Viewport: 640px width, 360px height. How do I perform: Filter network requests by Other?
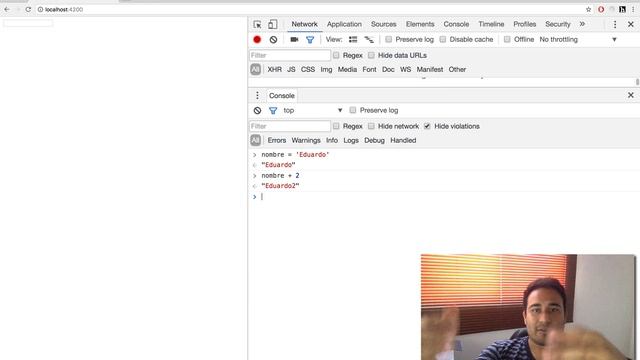coord(457,69)
